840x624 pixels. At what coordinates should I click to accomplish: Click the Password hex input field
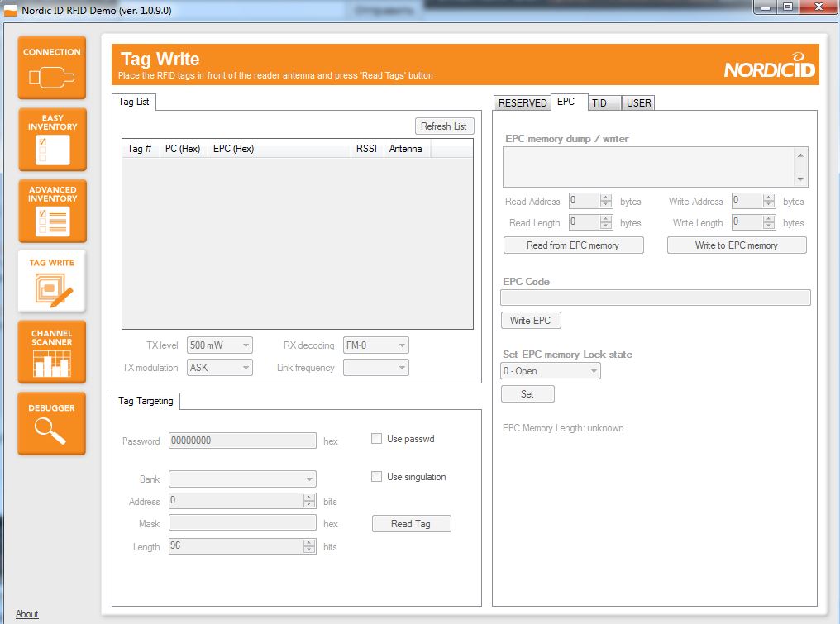[x=243, y=441]
